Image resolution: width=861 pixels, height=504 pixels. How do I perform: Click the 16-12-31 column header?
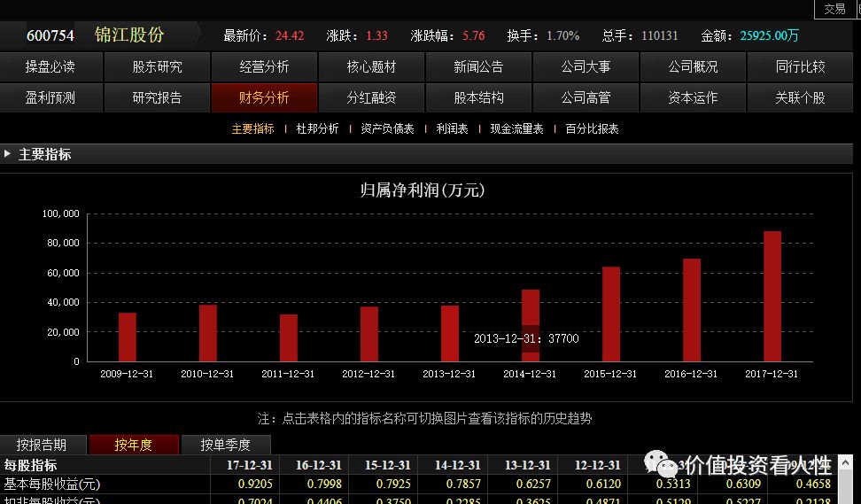pos(319,466)
